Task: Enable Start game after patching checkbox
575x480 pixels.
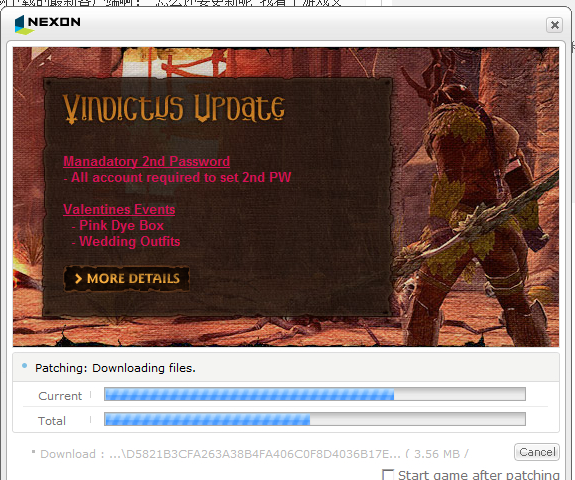Action: pyautogui.click(x=388, y=474)
